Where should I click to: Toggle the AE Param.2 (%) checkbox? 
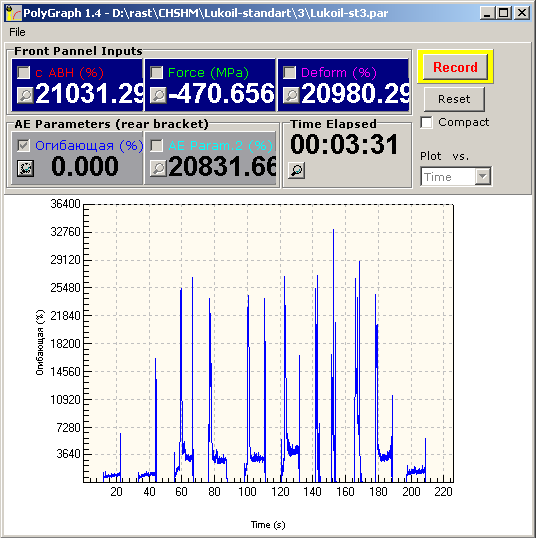[156, 145]
